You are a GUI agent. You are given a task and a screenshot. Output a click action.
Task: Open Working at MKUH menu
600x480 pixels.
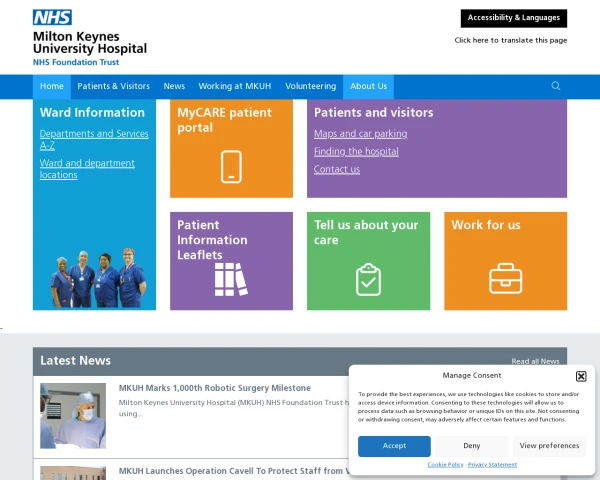235,86
